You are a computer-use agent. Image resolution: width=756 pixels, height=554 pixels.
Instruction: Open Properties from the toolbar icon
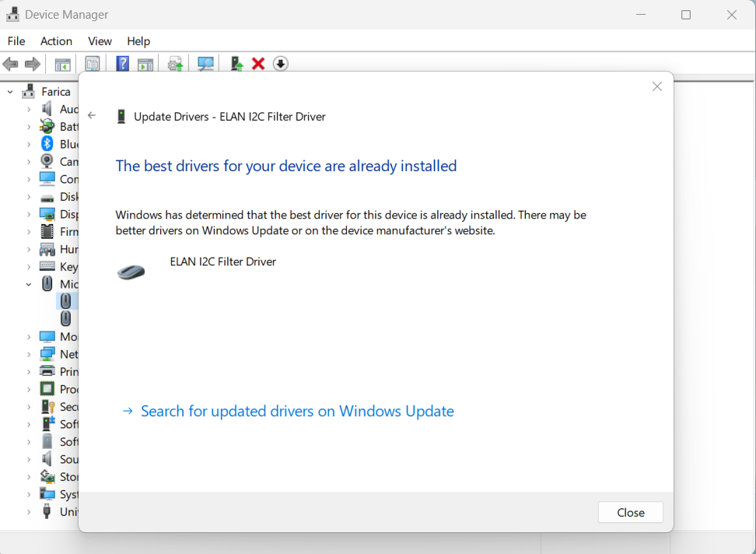(93, 64)
